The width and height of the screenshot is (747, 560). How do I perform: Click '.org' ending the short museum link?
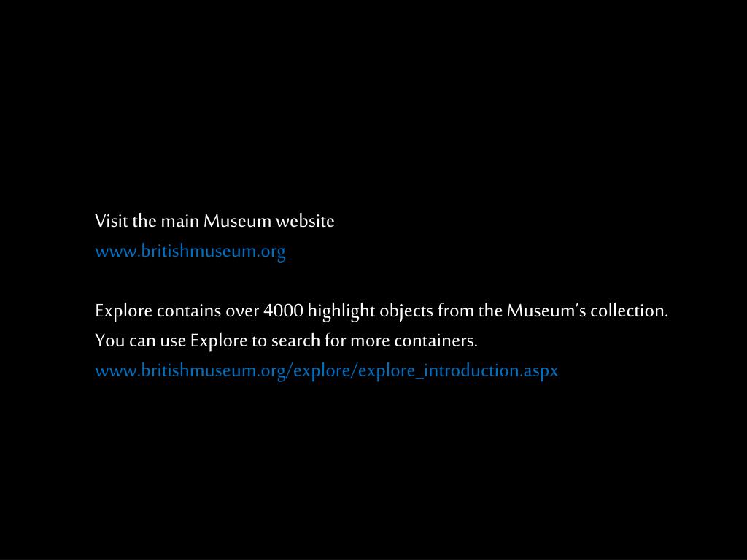(x=271, y=252)
